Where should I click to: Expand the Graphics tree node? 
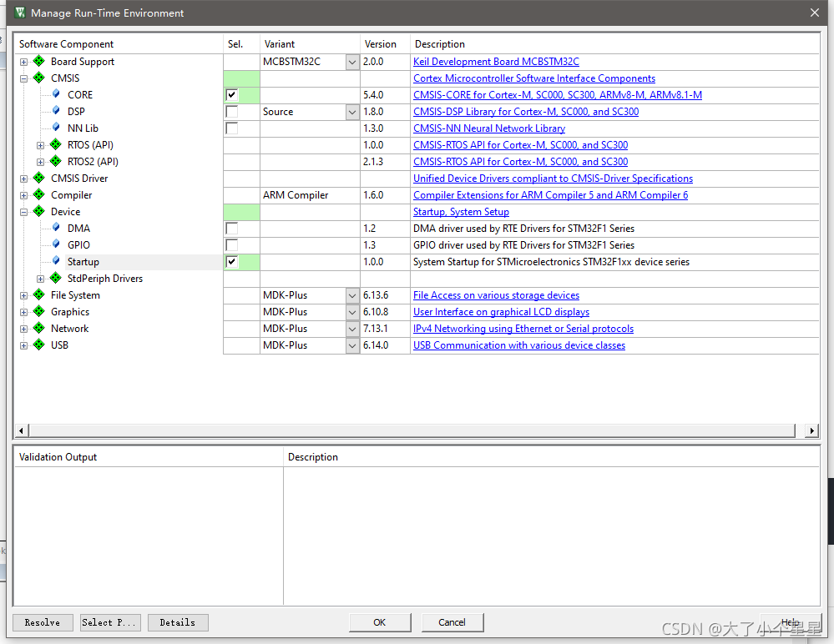(23, 313)
